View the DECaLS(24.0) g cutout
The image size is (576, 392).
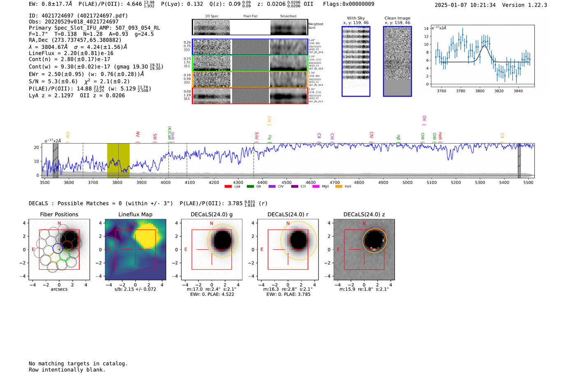tap(211, 250)
